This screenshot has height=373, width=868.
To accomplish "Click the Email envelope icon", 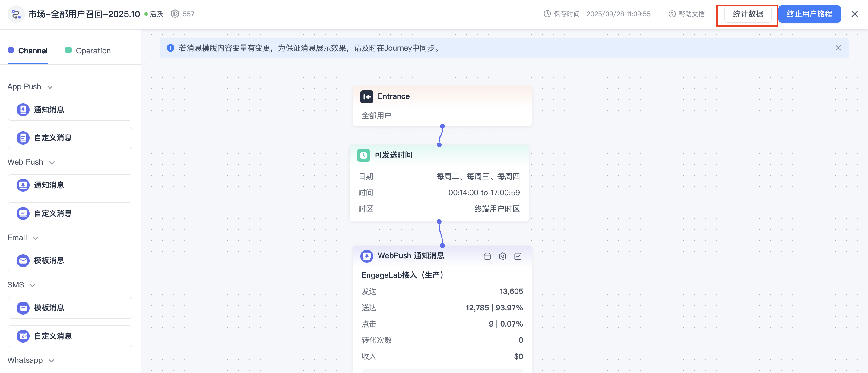I will (x=23, y=260).
